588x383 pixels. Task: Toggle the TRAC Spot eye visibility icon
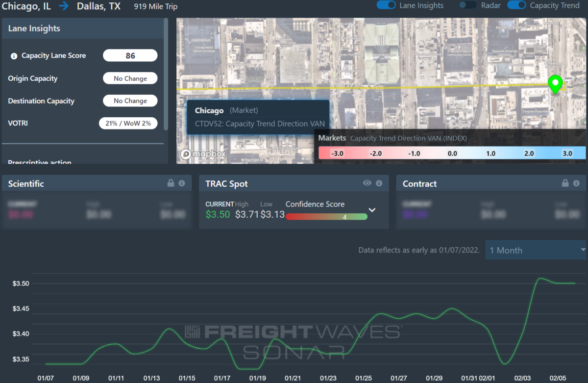pyautogui.click(x=367, y=183)
